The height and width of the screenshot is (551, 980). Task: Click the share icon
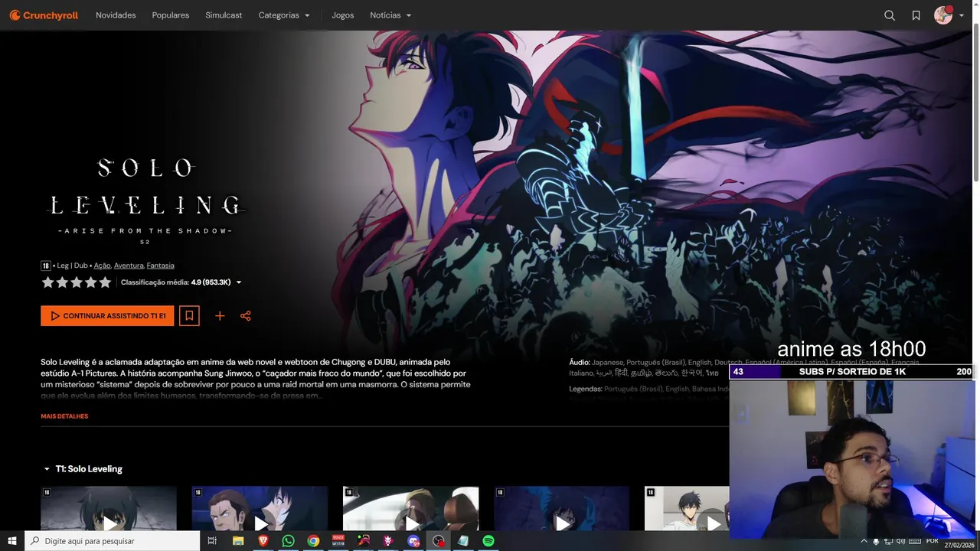246,316
